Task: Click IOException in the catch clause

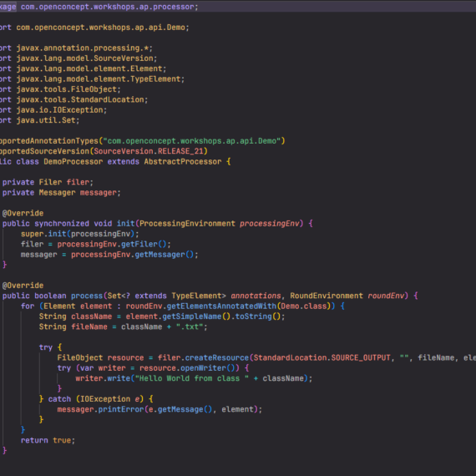Action: tap(105, 399)
